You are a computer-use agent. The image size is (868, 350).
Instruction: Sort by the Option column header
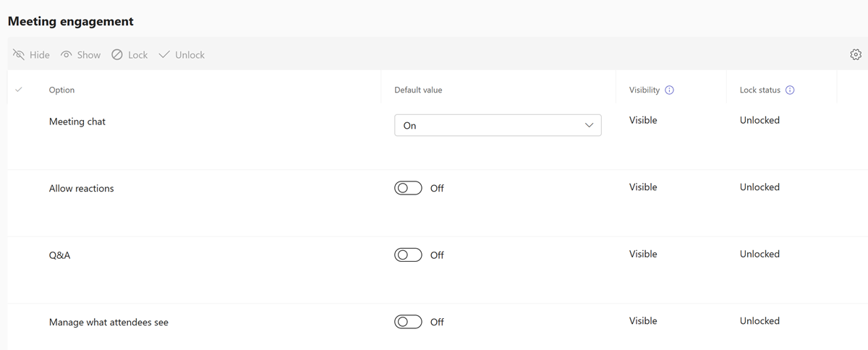[x=61, y=90]
